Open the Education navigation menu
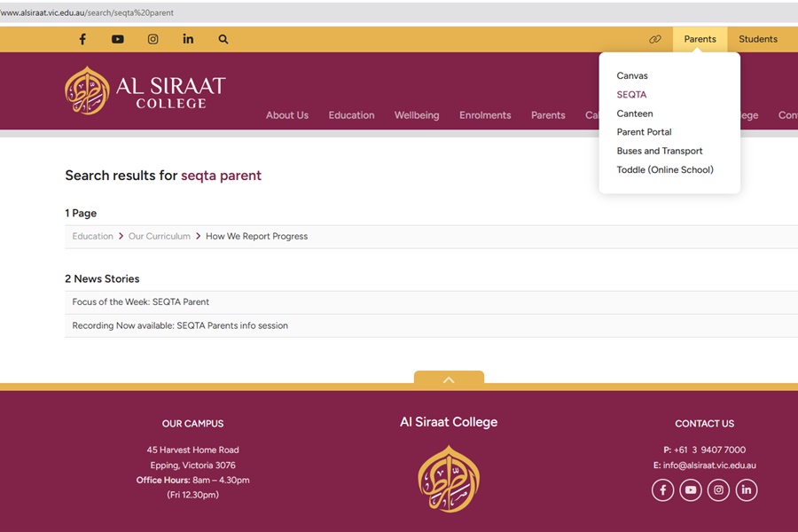Viewport: 798px width, 532px height. 351,115
